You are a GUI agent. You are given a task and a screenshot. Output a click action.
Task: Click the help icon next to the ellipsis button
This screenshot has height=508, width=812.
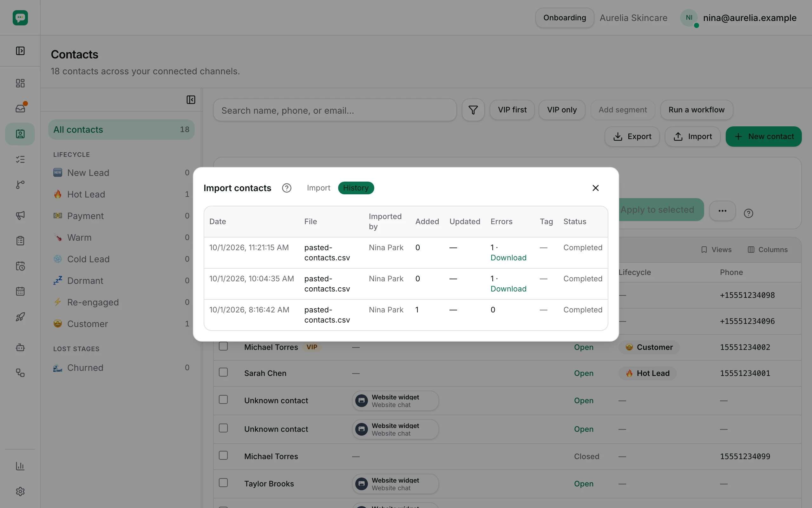click(748, 213)
